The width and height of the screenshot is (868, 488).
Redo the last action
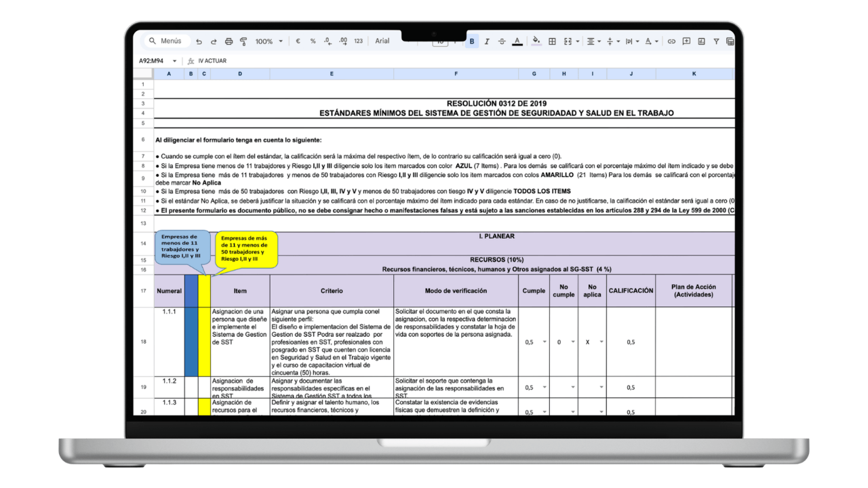(214, 41)
